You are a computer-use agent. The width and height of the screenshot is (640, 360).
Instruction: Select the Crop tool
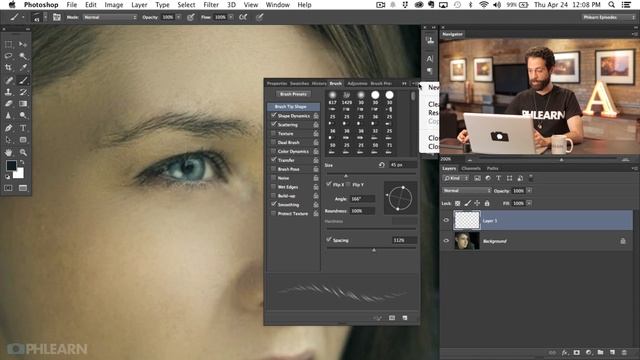pyautogui.click(x=8, y=68)
